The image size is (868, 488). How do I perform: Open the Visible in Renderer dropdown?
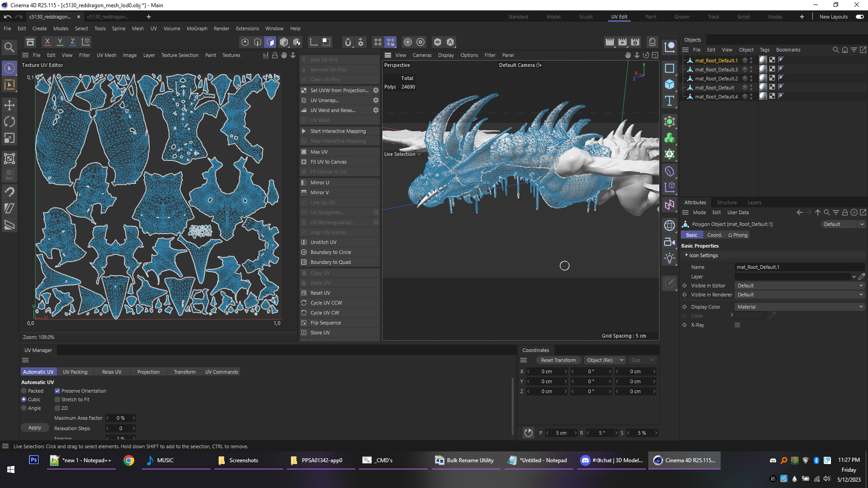click(x=800, y=295)
